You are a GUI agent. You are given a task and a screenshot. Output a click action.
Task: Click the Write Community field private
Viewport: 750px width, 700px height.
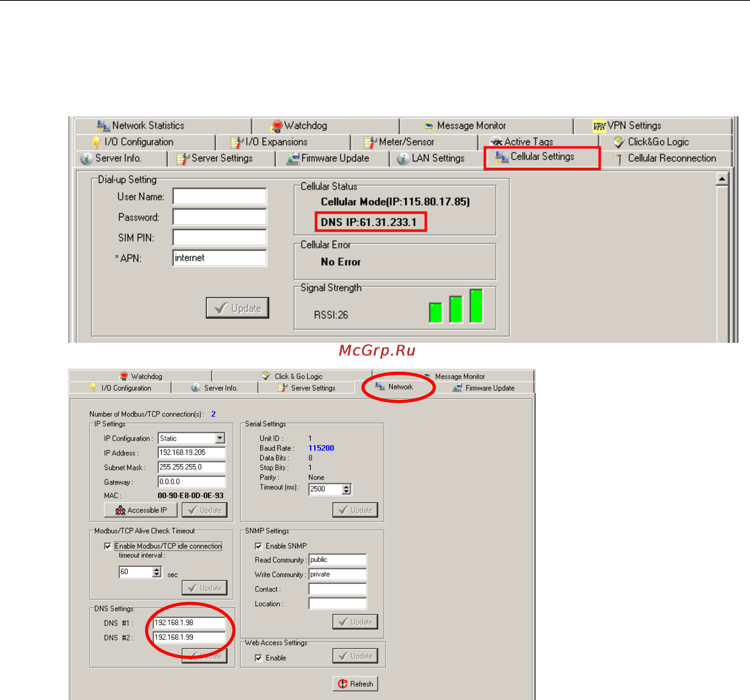(x=337, y=574)
